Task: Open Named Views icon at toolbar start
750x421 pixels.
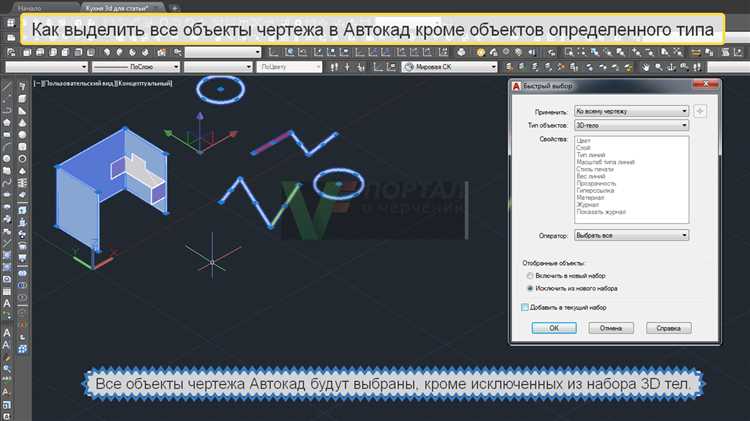Action: (x=11, y=52)
